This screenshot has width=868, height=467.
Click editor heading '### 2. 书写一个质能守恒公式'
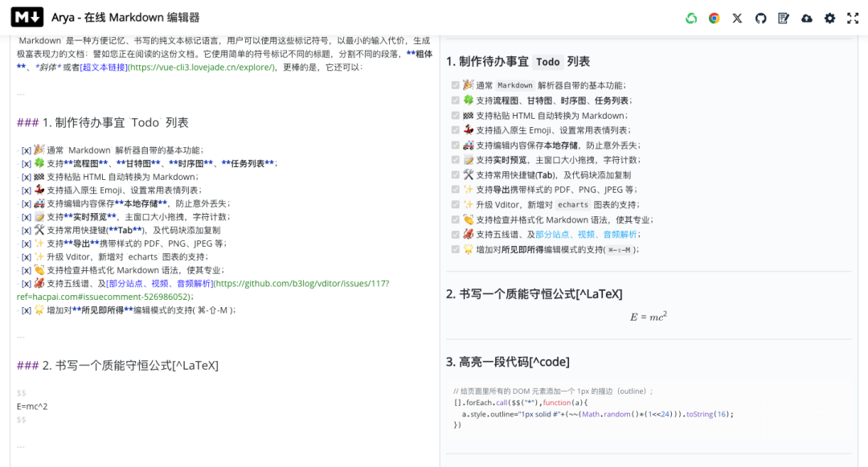point(117,365)
